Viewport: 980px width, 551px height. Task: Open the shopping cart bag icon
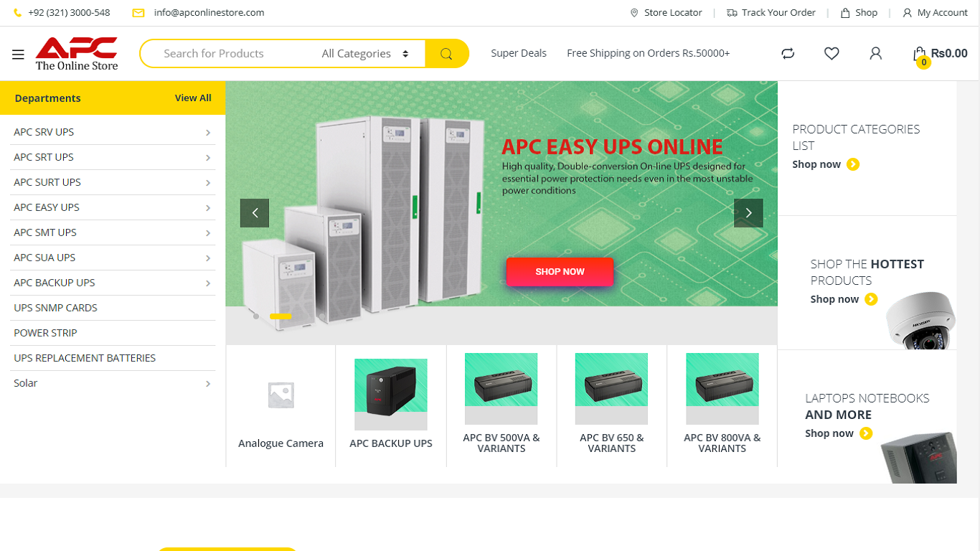919,55
